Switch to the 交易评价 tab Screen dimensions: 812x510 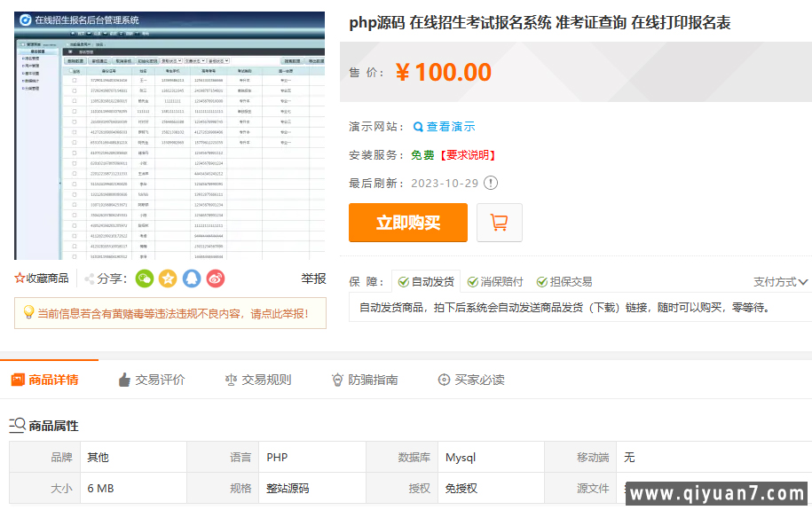(x=151, y=380)
